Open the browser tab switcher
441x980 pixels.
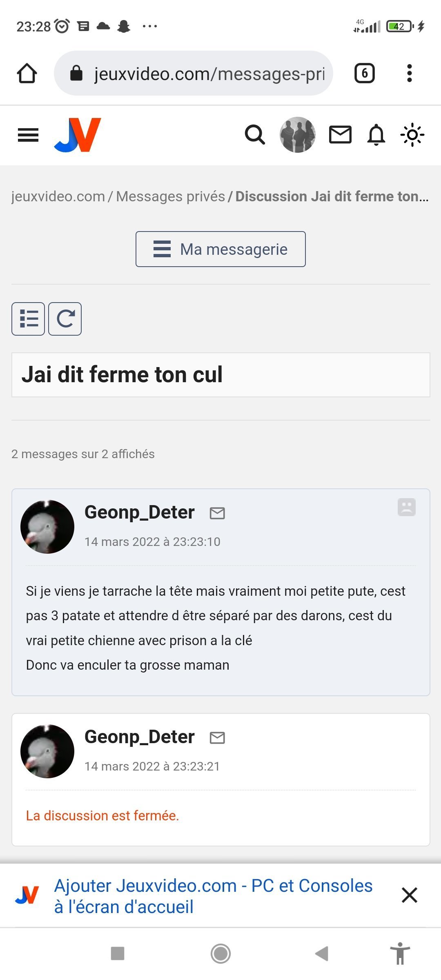point(364,73)
